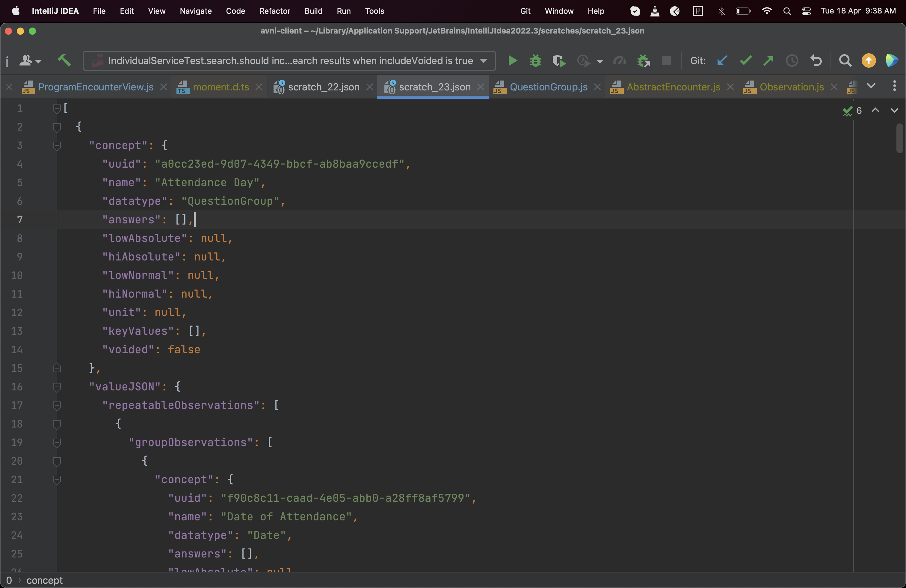Open the Refactor menu

coord(274,11)
